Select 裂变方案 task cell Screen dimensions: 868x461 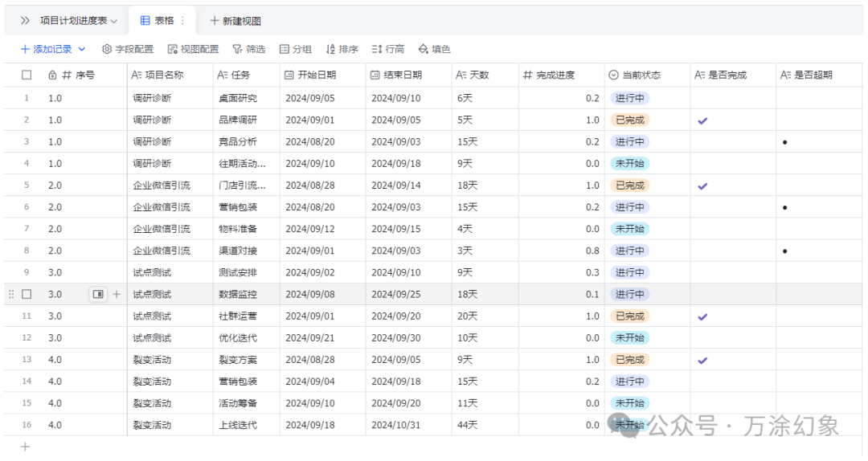click(247, 360)
